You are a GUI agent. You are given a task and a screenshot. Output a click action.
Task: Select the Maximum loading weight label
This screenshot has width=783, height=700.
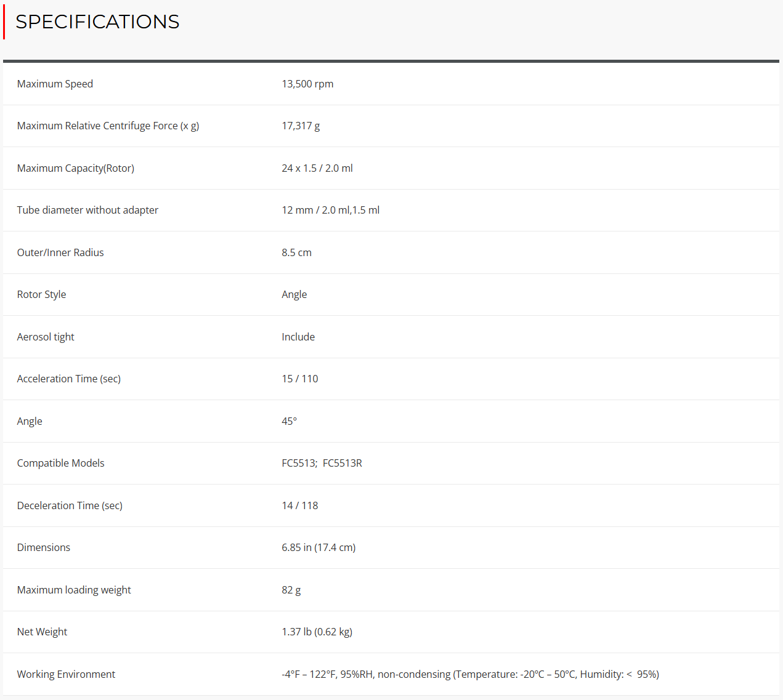(74, 590)
